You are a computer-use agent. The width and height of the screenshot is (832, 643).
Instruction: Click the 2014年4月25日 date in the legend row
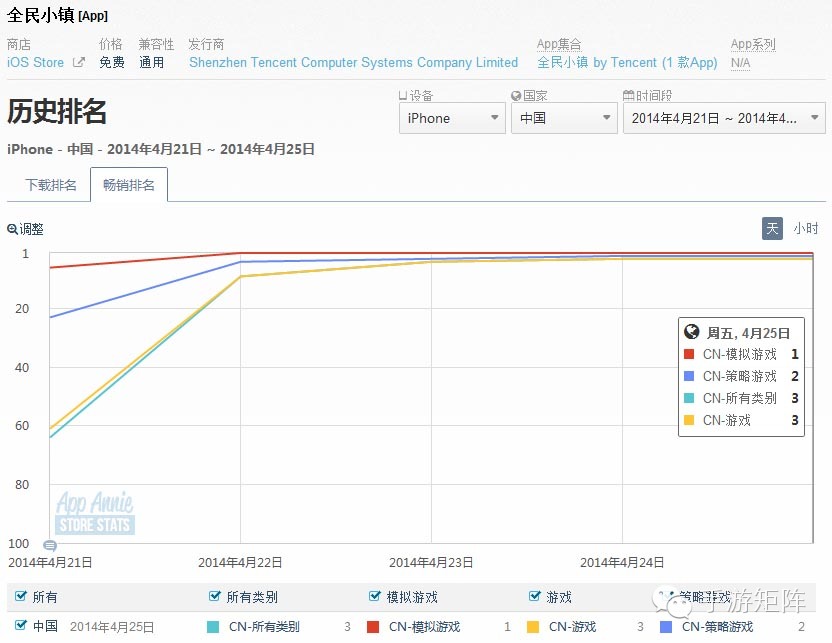pyautogui.click(x=112, y=627)
